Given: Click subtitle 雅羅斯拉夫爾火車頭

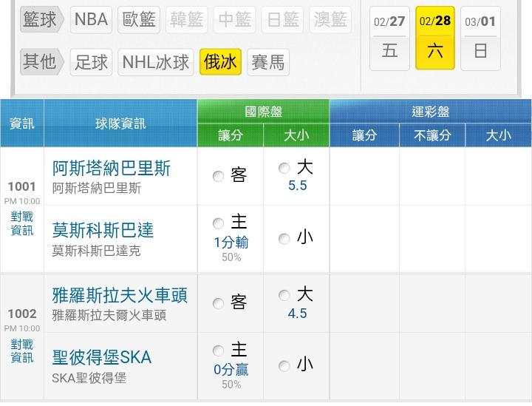Looking at the screenshot, I should (109, 316).
